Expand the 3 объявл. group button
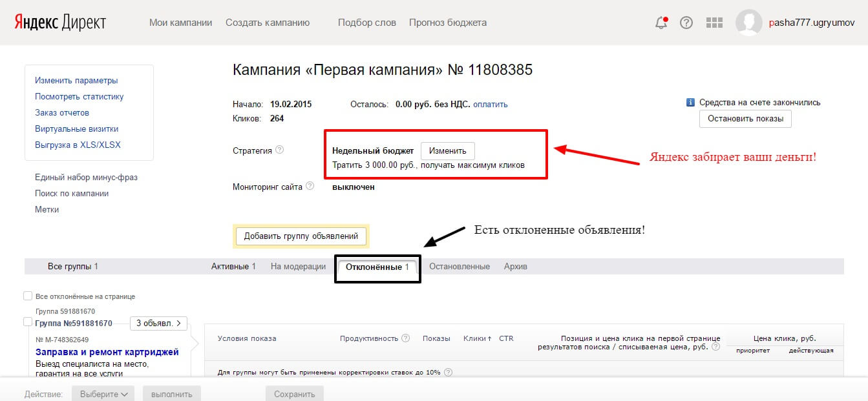Screen dimensions: 868x401 coord(158,324)
